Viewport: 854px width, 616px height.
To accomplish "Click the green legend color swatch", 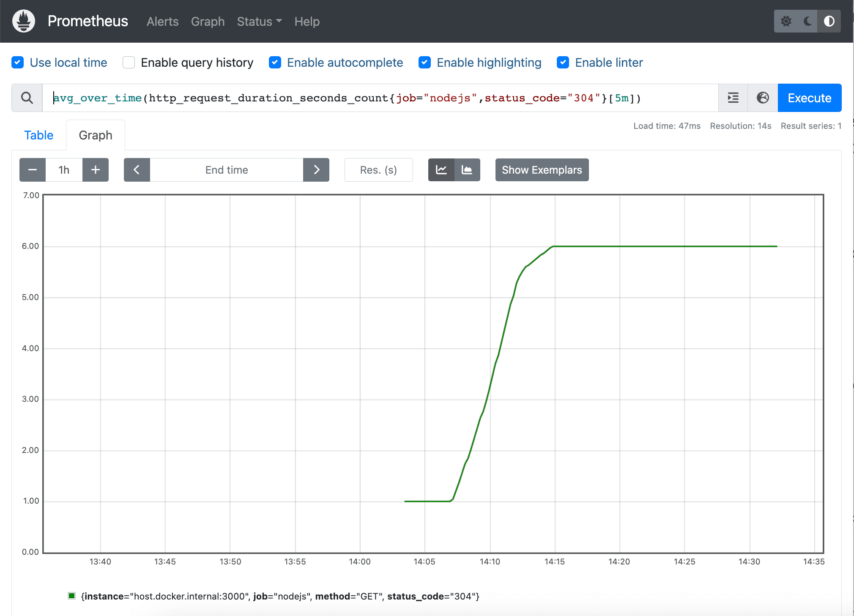I will (x=72, y=596).
